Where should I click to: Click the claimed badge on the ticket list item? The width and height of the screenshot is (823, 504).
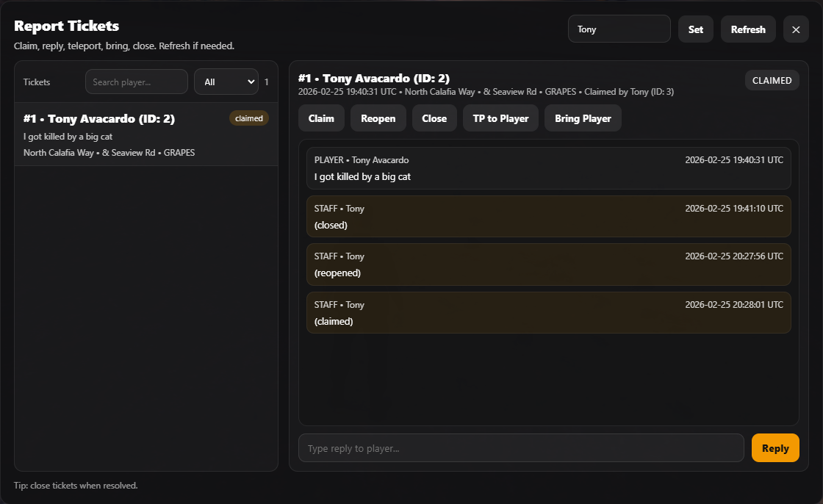click(x=249, y=118)
